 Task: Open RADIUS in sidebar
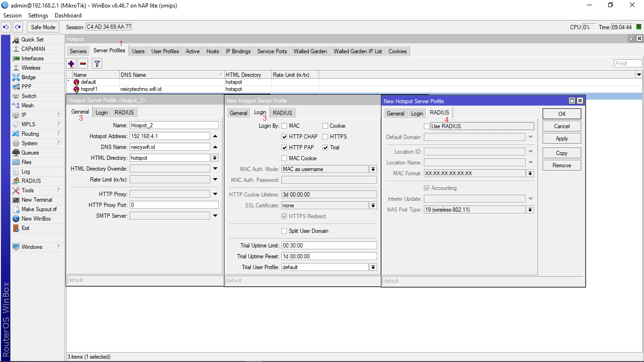click(x=38, y=181)
